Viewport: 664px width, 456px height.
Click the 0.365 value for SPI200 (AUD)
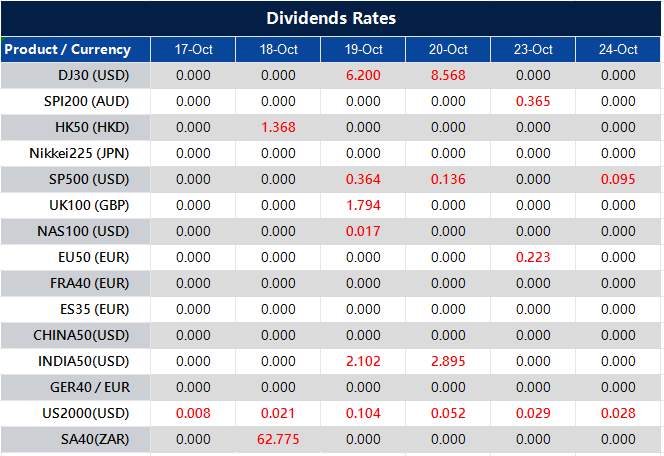coord(533,101)
